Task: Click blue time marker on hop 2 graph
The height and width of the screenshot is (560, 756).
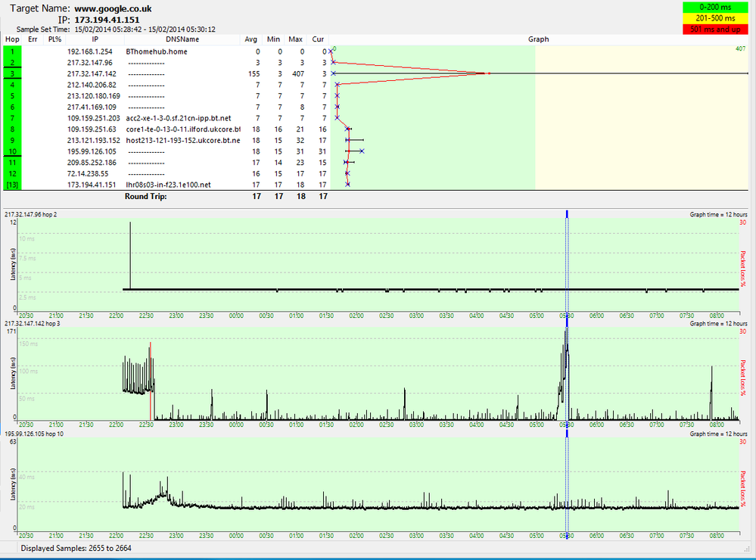Action: click(x=567, y=214)
